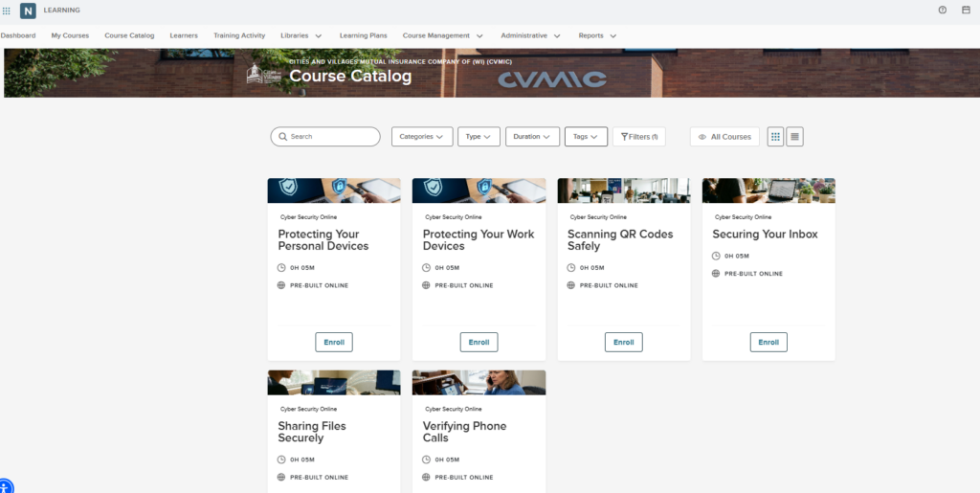Open the Type dropdown filter
This screenshot has width=980, height=493.
point(479,136)
